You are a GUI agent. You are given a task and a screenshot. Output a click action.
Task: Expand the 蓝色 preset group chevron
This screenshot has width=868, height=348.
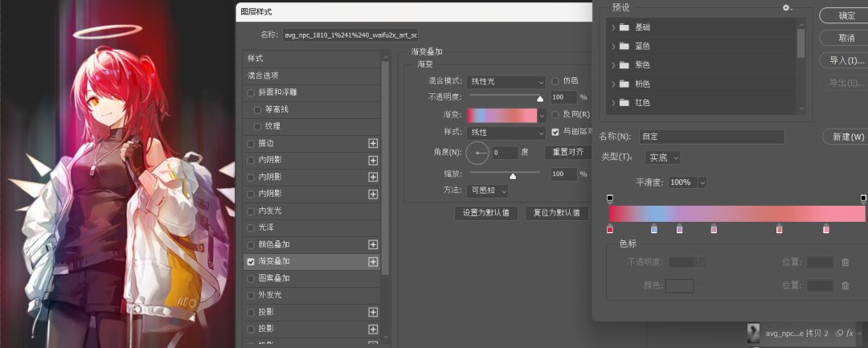click(612, 46)
